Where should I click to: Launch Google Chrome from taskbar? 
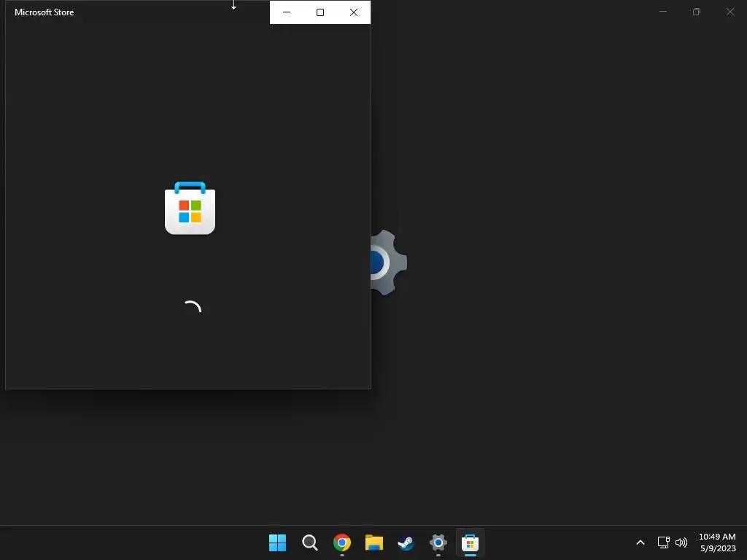(x=341, y=542)
